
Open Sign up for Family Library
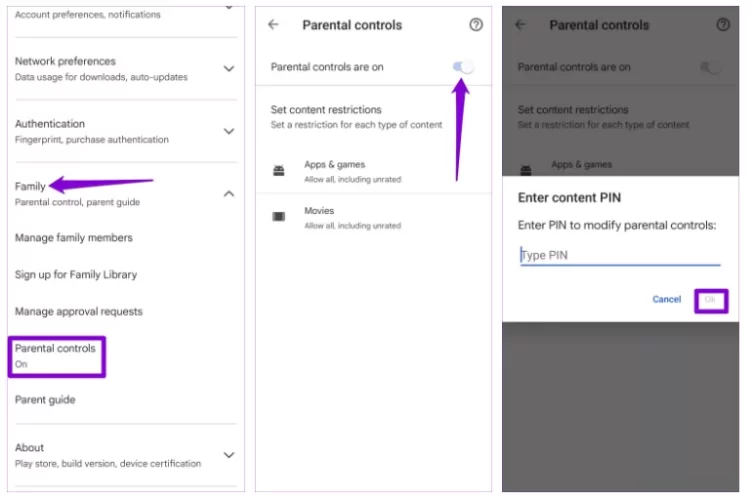point(76,275)
